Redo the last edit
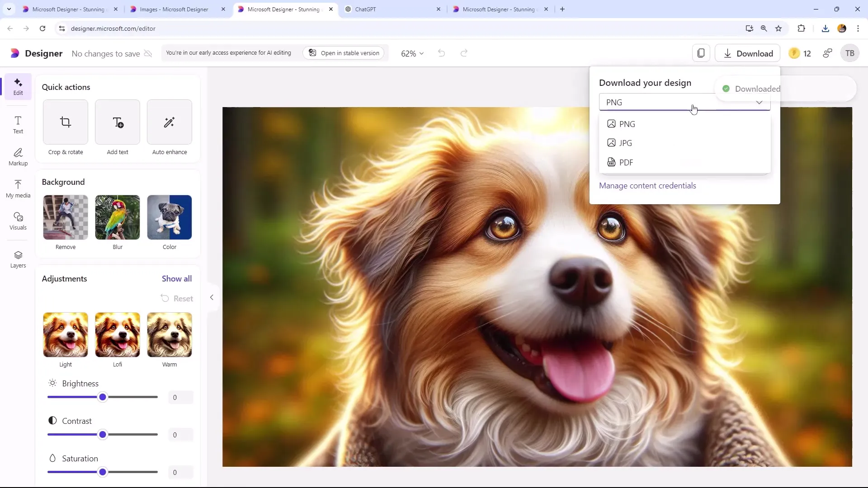This screenshot has width=868, height=488. [464, 53]
